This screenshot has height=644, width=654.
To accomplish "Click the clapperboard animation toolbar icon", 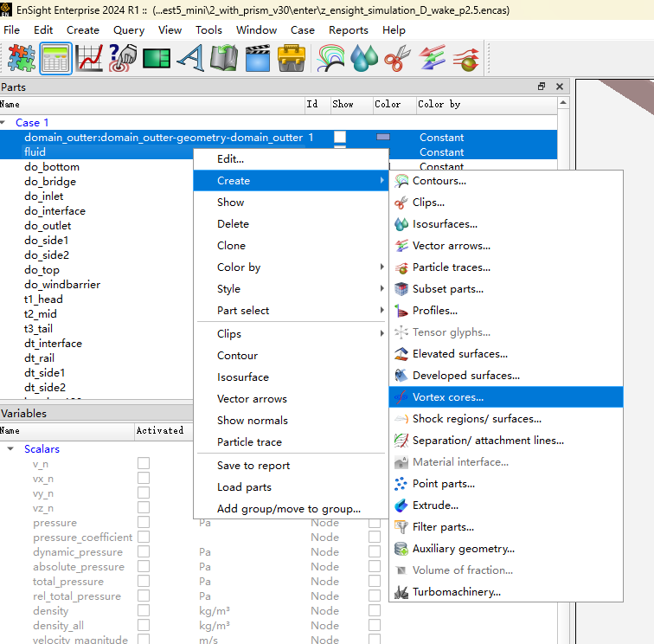I will 257,59.
